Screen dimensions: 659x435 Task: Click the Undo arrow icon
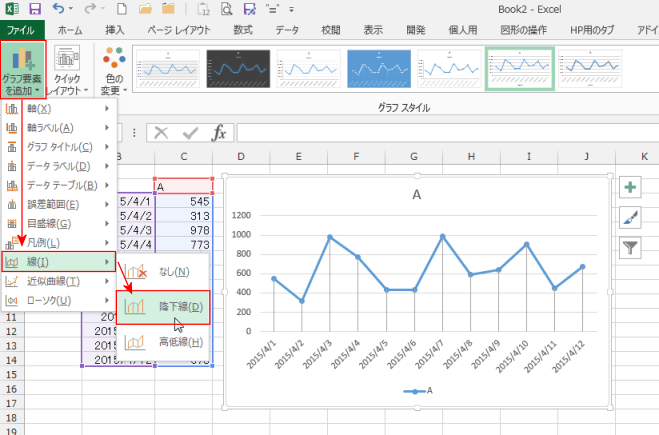[59, 9]
